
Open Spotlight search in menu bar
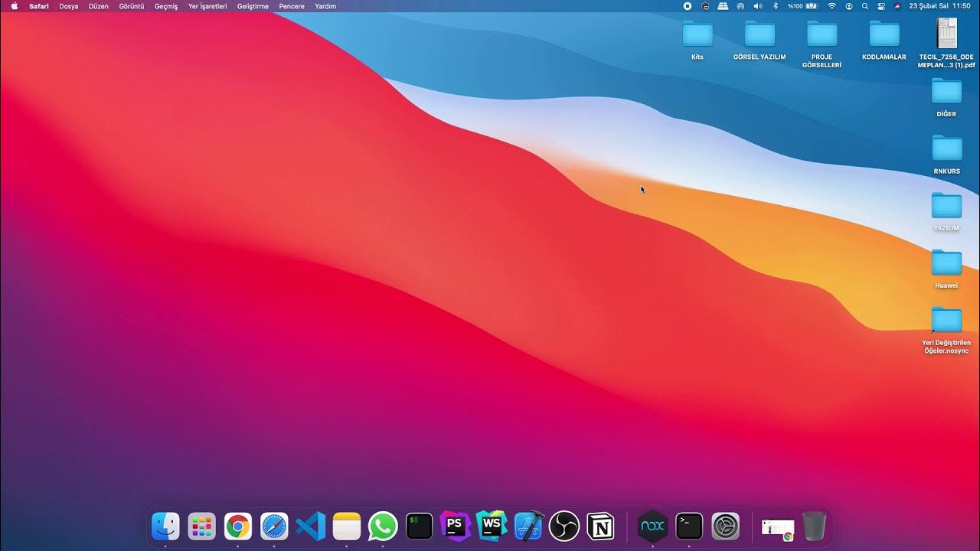pyautogui.click(x=865, y=6)
